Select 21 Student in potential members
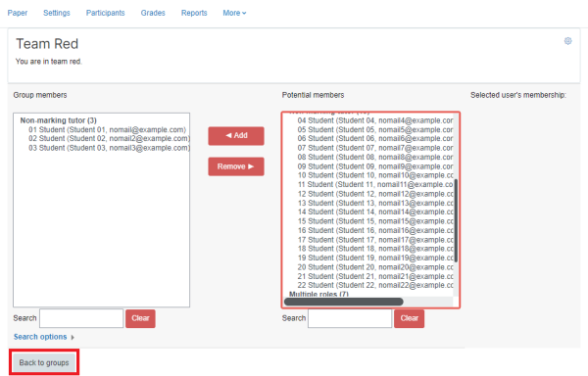The width and height of the screenshot is (588, 376). [x=375, y=276]
